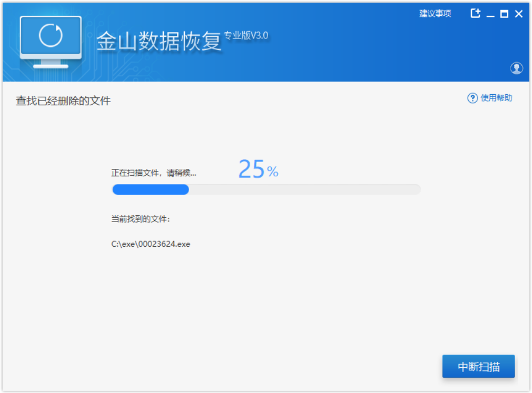Click the question mark help icon

pyautogui.click(x=472, y=98)
